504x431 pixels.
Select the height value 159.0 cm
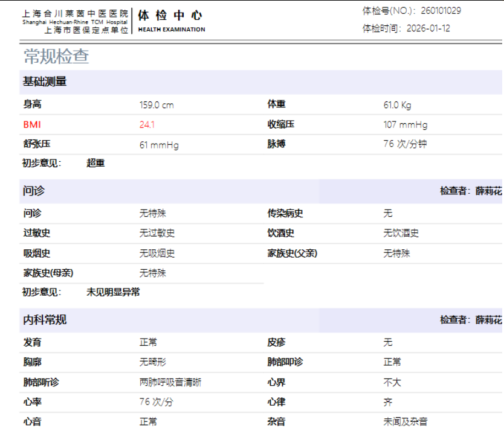[157, 105]
